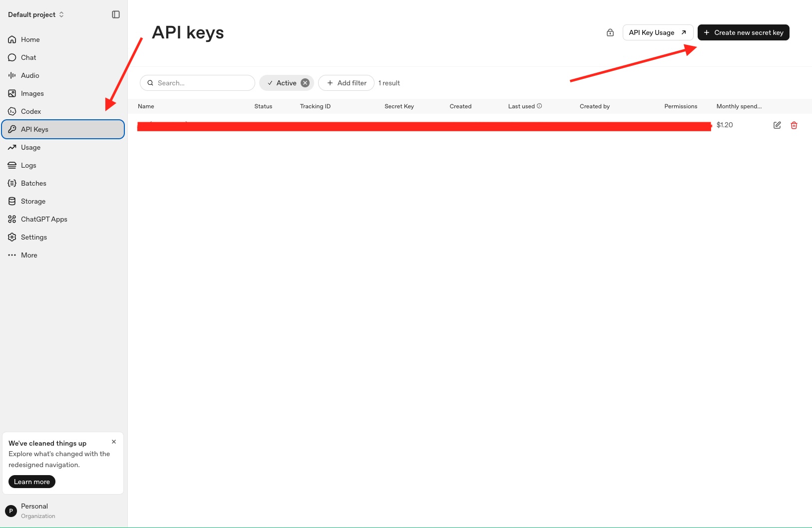Click the Created column header
This screenshot has width=812, height=528.
pyautogui.click(x=460, y=106)
